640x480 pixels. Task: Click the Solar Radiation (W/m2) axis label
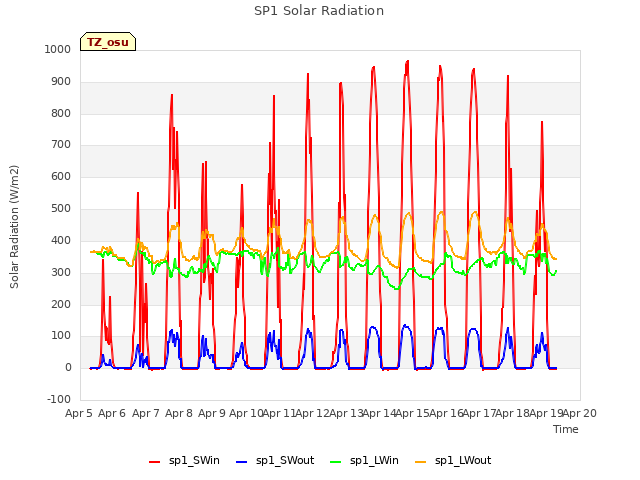14,227
